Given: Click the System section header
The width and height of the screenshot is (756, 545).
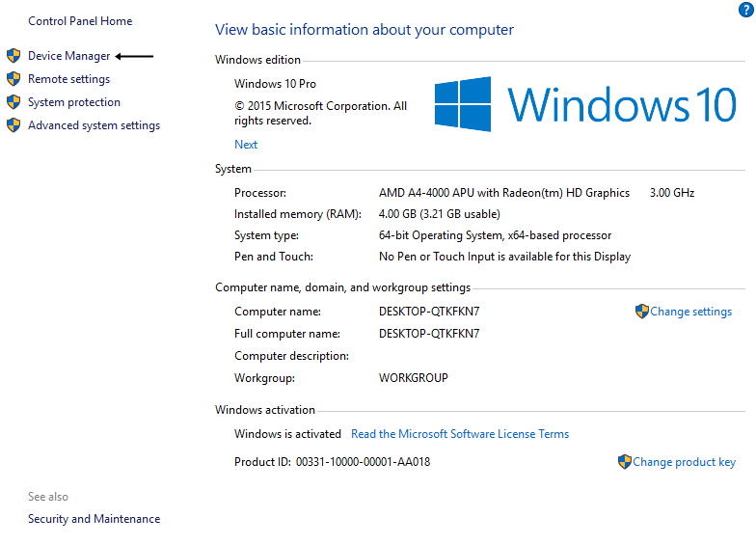Looking at the screenshot, I should coord(233,169).
